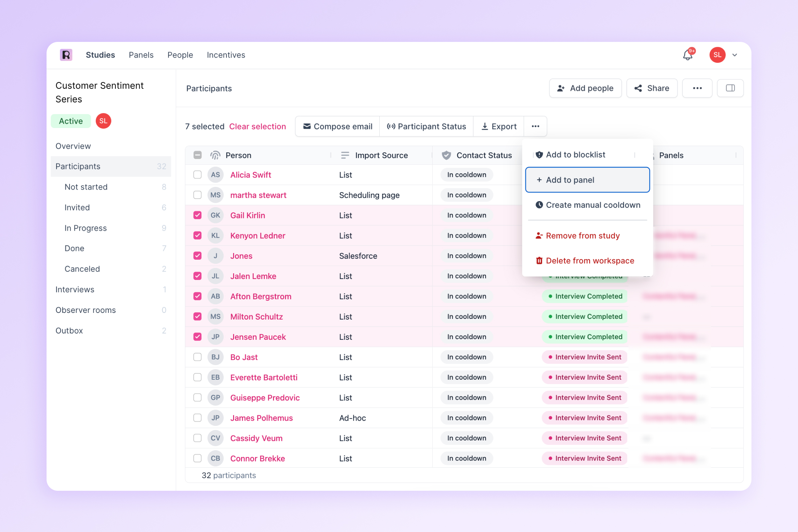
Task: Click Everette Bartoletti's EB avatar
Action: (215, 377)
